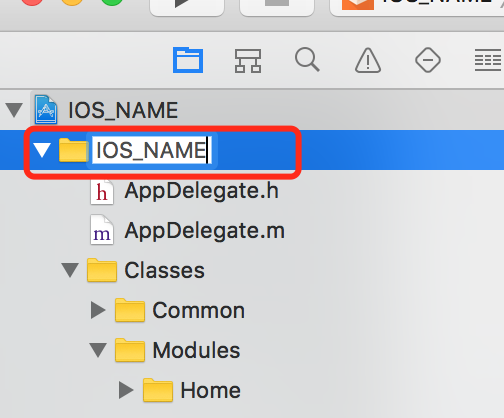The width and height of the screenshot is (504, 418).
Task: Expand the Common folder
Action: (x=98, y=310)
